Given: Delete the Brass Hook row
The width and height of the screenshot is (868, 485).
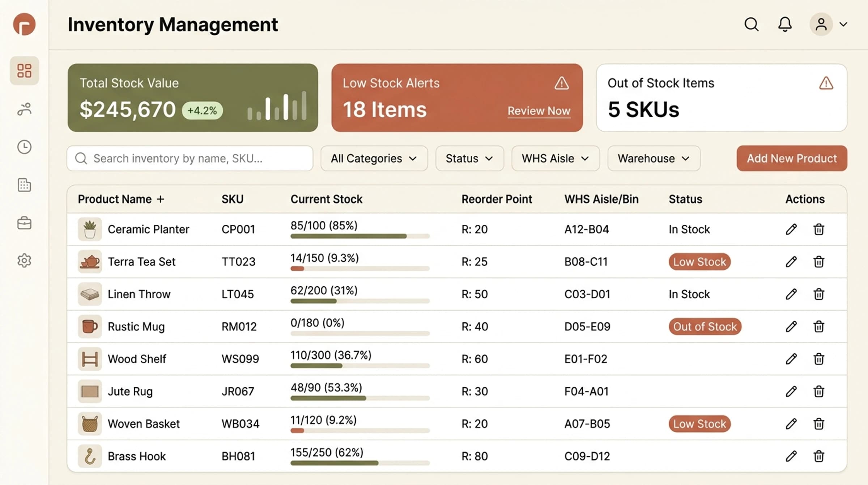Looking at the screenshot, I should tap(819, 456).
